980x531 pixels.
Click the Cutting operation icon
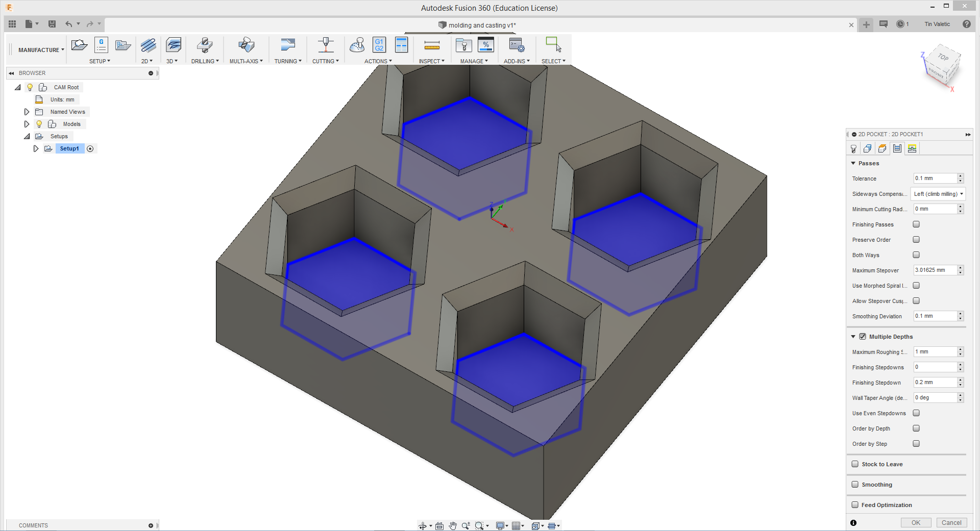326,45
